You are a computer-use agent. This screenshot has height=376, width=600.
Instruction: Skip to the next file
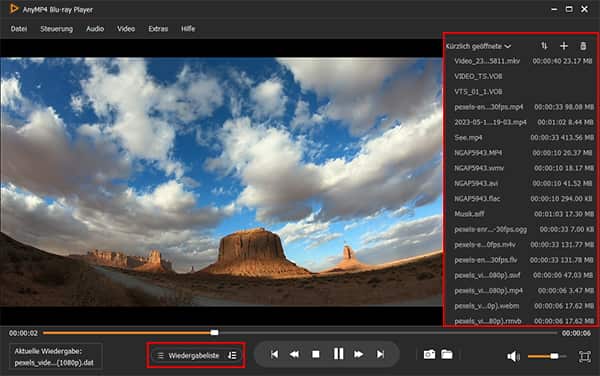click(380, 355)
